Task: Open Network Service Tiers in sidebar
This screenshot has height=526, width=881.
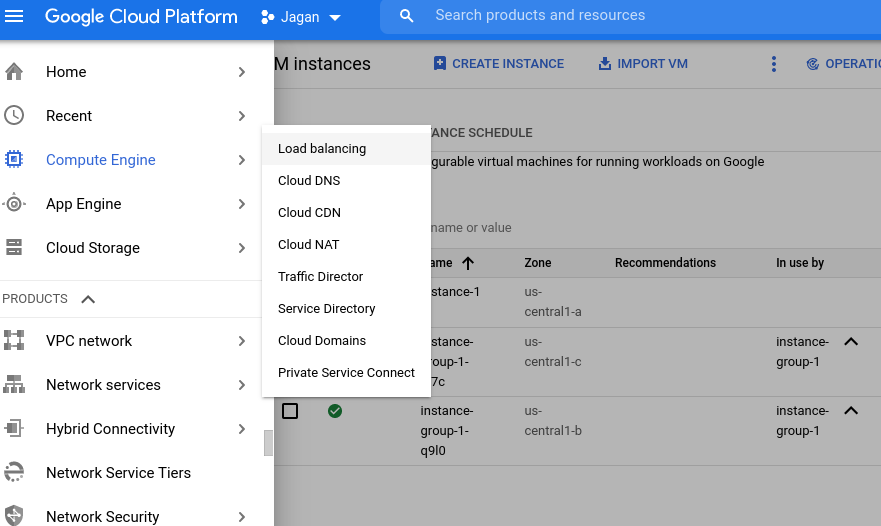Action: click(119, 473)
